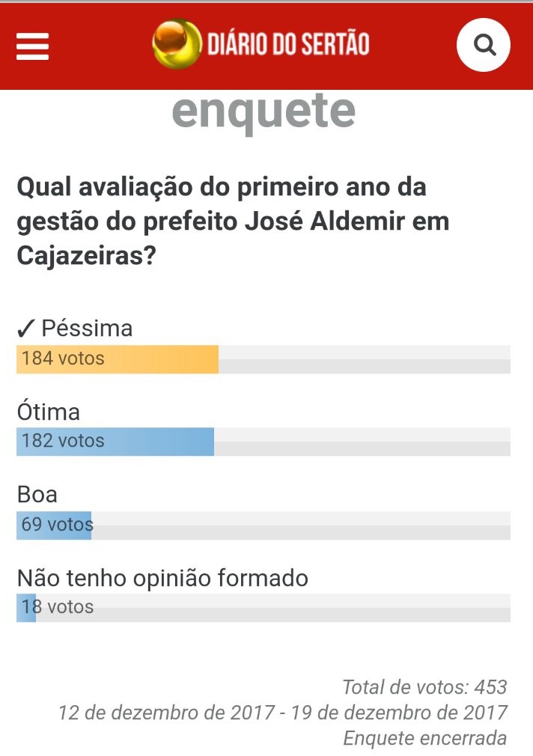
Task: Click the gray enquete heading
Action: click(x=264, y=112)
